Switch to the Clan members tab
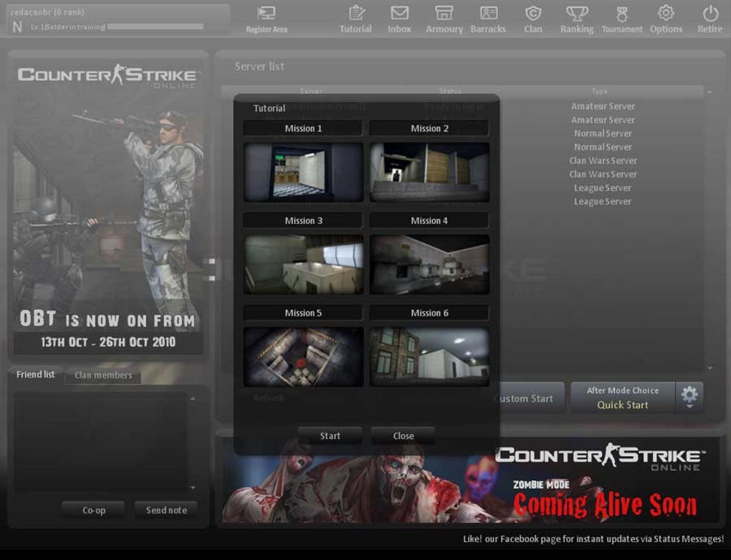Image resolution: width=731 pixels, height=560 pixels. pos(103,375)
